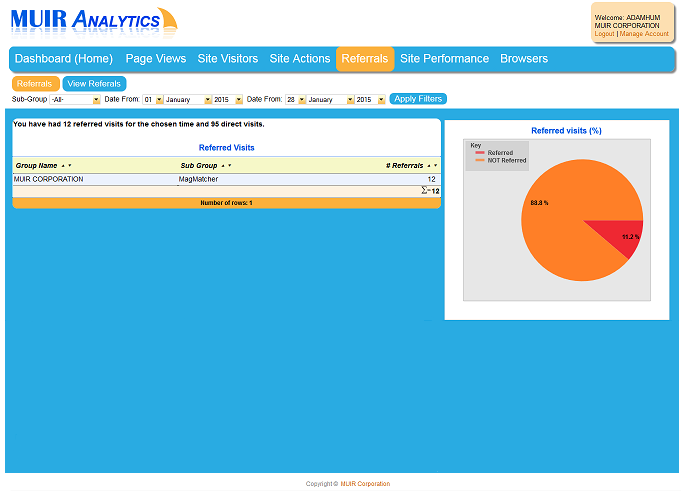Click the MUIR Corporation footer link
The height and width of the screenshot is (500, 683).
(x=365, y=484)
